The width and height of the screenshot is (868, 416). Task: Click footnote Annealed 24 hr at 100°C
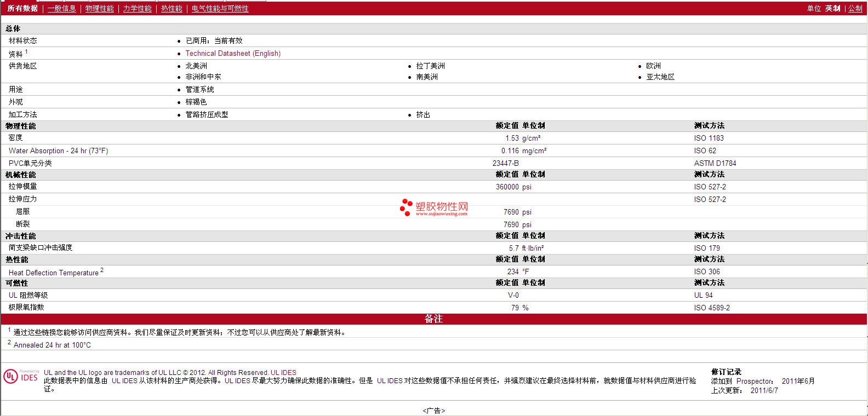point(52,345)
